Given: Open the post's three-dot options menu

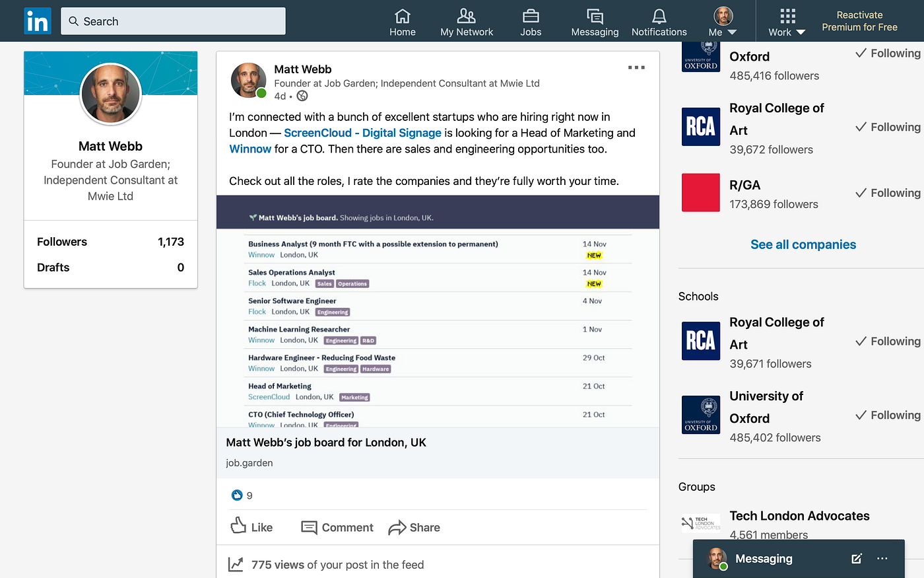Looking at the screenshot, I should tap(636, 67).
